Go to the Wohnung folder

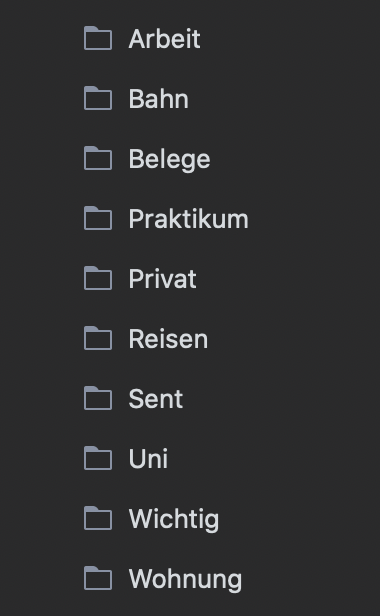[x=185, y=580]
